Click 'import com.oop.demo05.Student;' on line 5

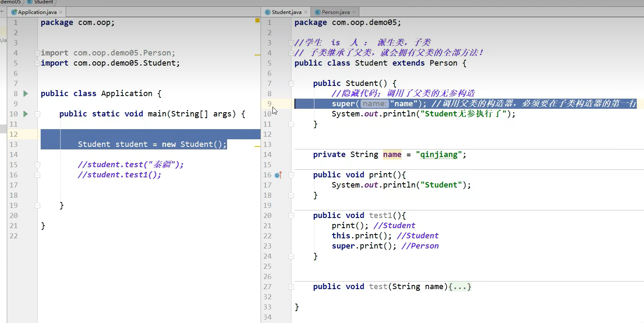(111, 63)
